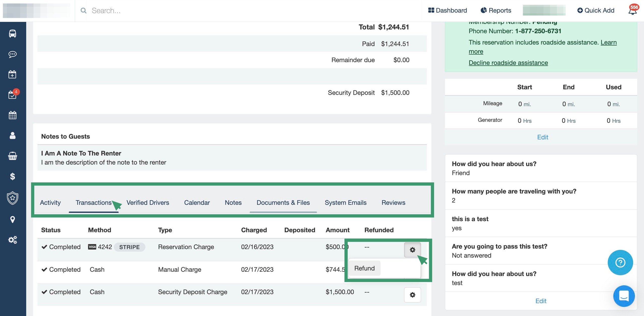
Task: Click Decline roadside assistance link
Action: (x=508, y=63)
